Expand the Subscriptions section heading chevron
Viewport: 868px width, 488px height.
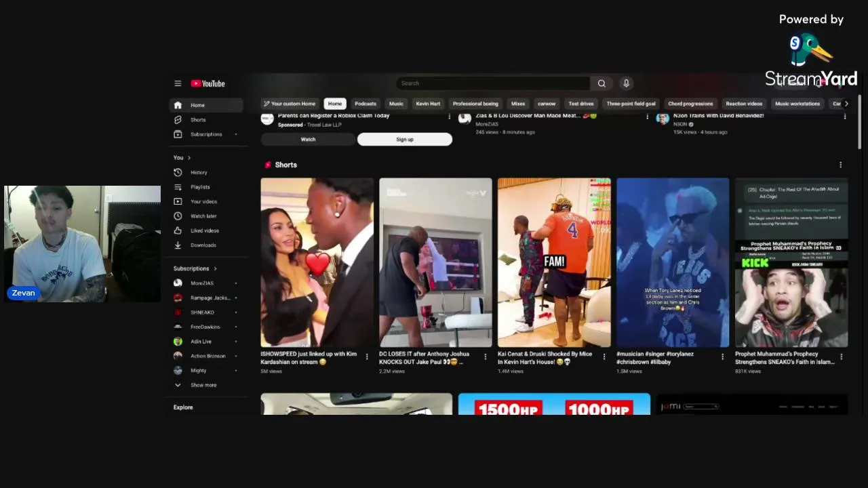coord(216,268)
